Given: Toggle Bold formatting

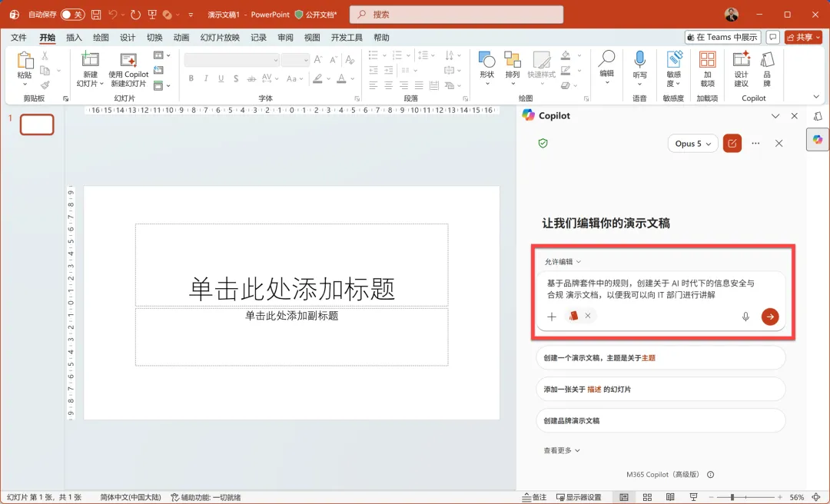Looking at the screenshot, I should click(x=191, y=78).
